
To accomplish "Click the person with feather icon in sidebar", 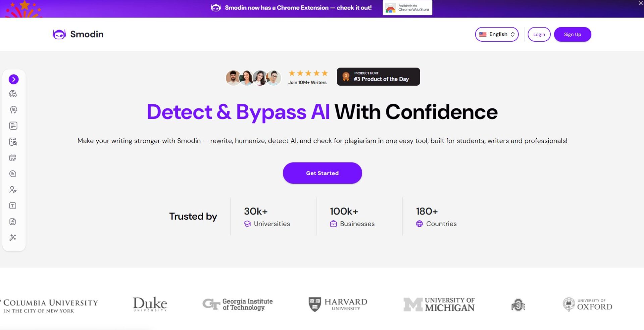I will point(13,190).
